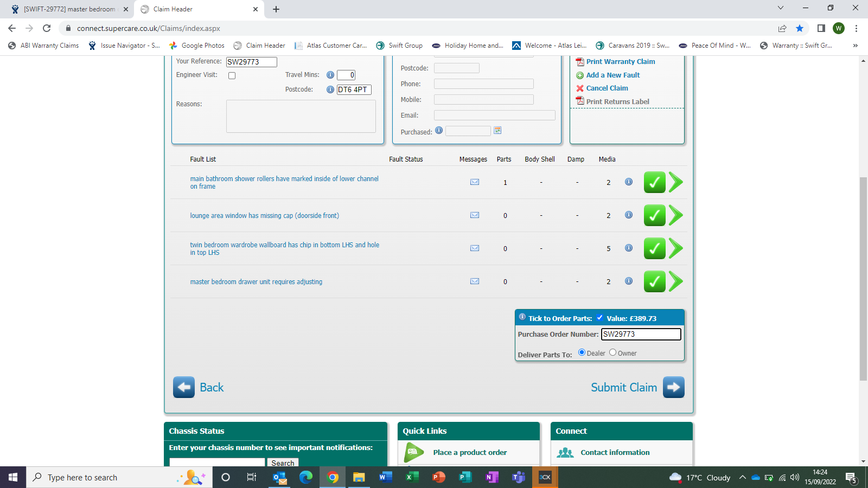Open File Explorer from the taskbar
The height and width of the screenshot is (488, 868).
tap(359, 477)
